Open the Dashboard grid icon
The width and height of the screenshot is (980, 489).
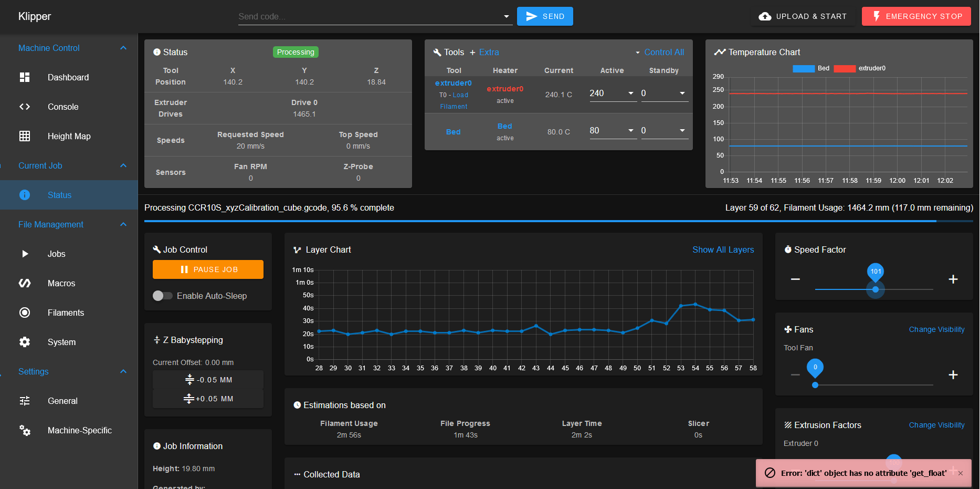click(25, 77)
